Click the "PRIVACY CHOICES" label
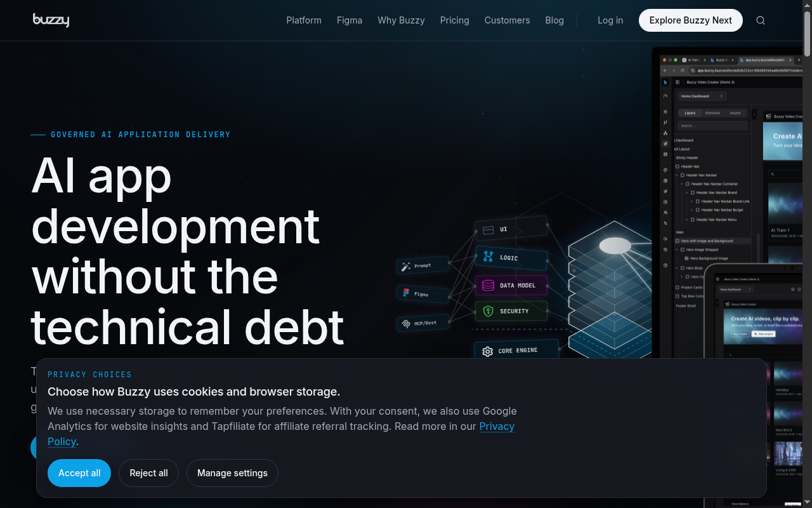The image size is (812, 508). pyautogui.click(x=89, y=375)
